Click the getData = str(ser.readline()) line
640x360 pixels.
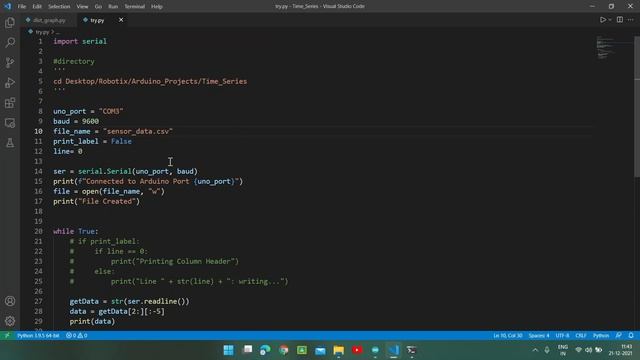point(129,301)
